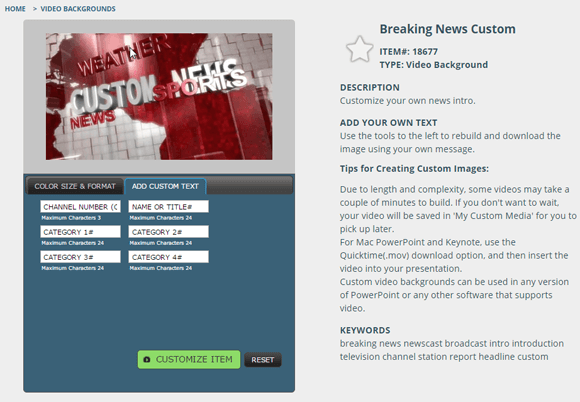Click the Breaking News video preview thumbnail
This screenshot has height=402, width=580.
159,97
